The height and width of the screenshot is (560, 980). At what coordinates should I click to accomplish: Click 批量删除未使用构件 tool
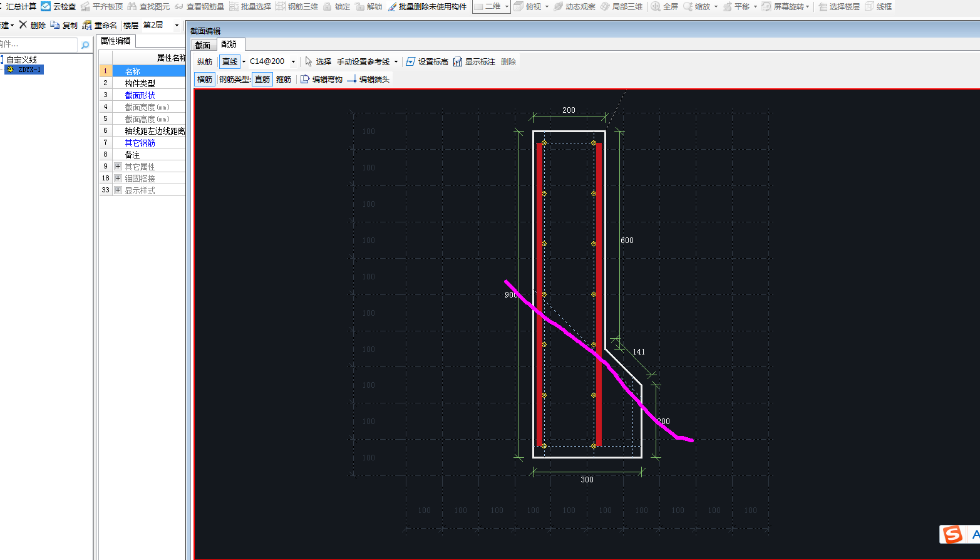pos(428,6)
